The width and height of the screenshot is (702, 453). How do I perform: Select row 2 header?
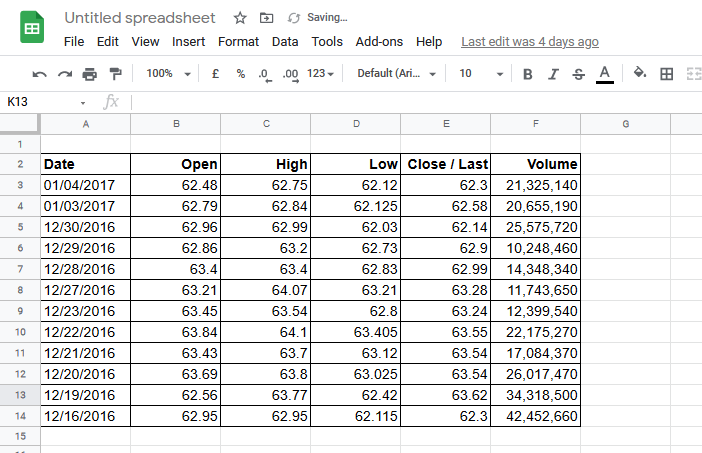coord(20,164)
